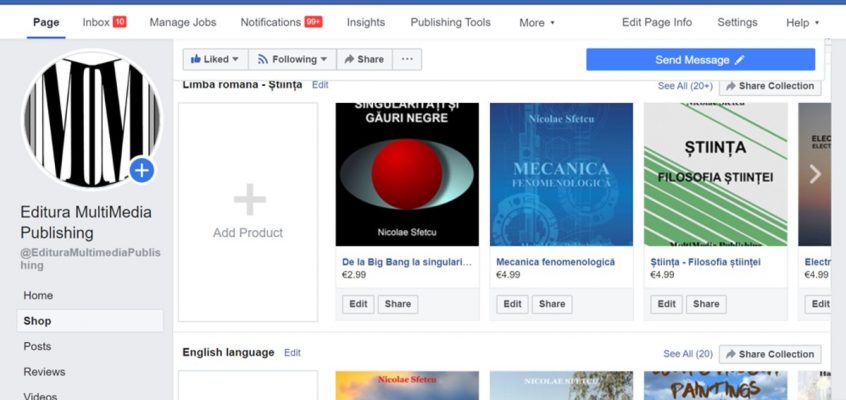
Task: Click the Send Message button
Action: click(x=700, y=60)
